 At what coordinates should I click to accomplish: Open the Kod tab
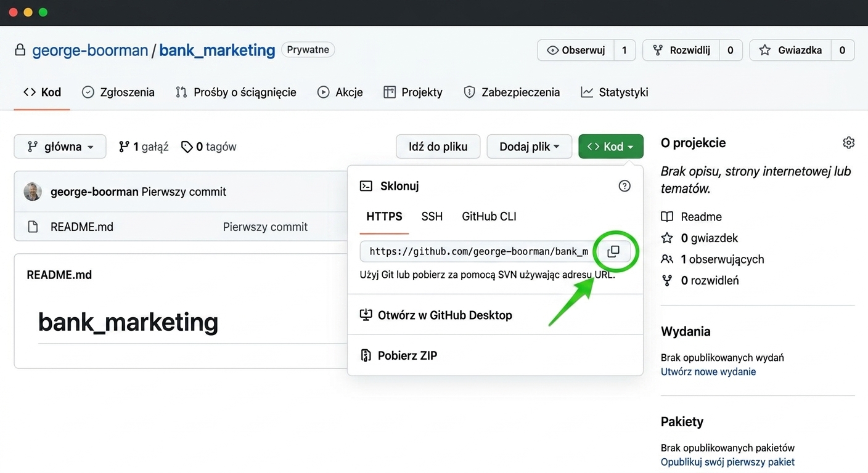coord(42,92)
